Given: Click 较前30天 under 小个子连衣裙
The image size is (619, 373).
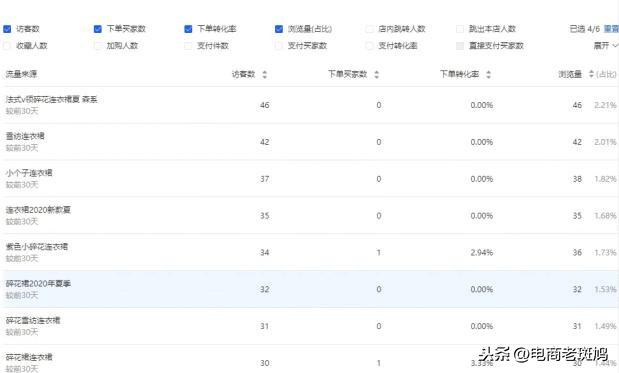Looking at the screenshot, I should pos(22,185).
